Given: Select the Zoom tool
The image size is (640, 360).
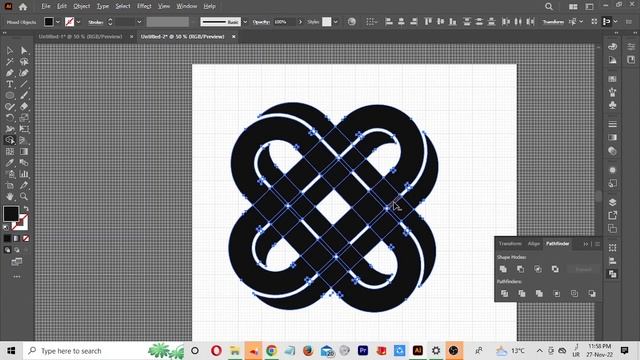Looking at the screenshot, I should click(x=24, y=197).
